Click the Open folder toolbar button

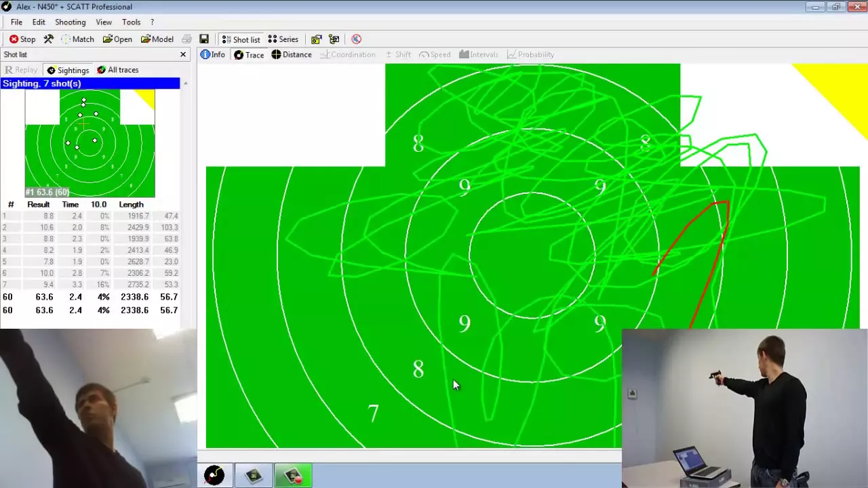click(x=117, y=39)
